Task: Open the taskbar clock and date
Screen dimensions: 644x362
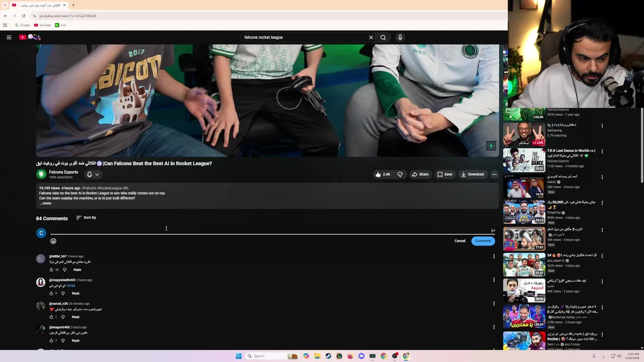Action: [x=632, y=356]
